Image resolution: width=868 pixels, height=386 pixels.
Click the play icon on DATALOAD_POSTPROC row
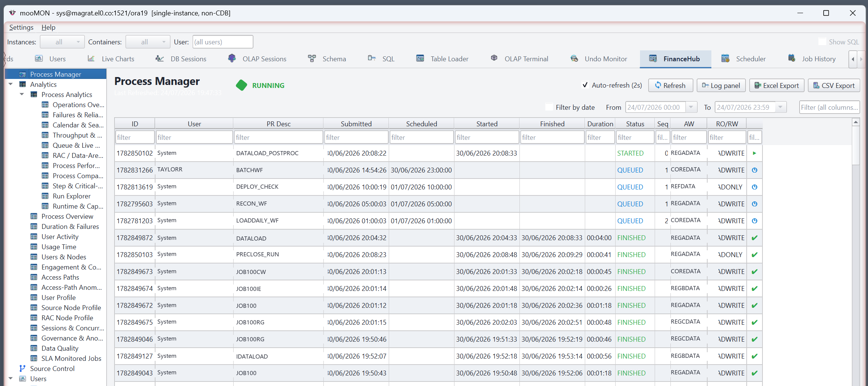pos(755,153)
